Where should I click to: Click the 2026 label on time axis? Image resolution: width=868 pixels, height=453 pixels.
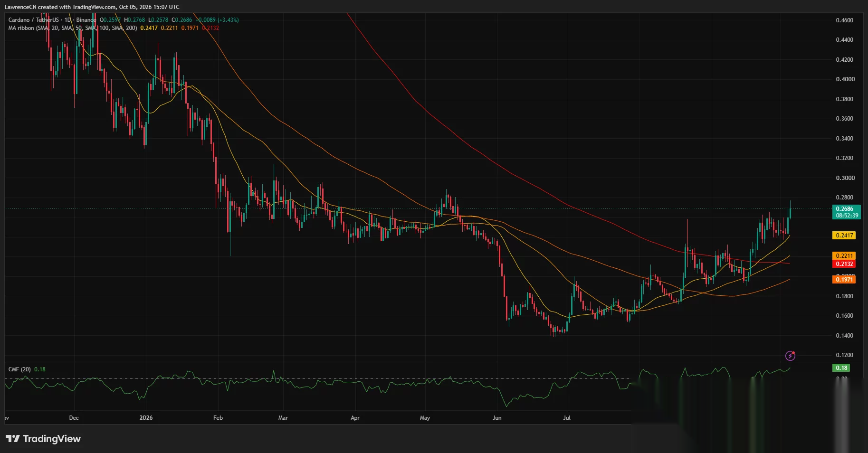point(146,418)
